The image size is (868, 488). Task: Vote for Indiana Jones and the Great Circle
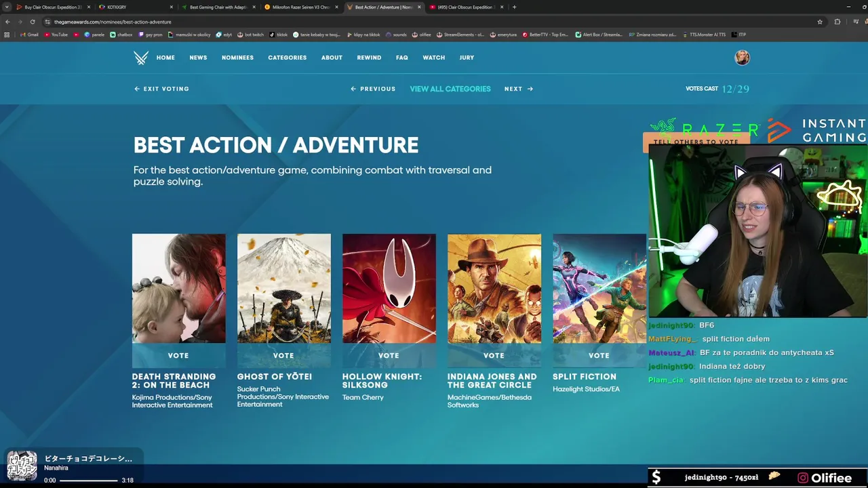(494, 356)
